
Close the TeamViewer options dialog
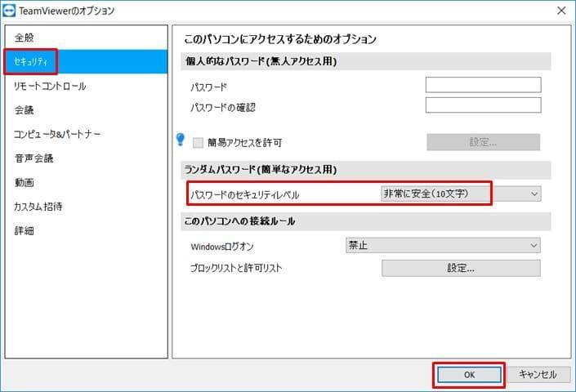pyautogui.click(x=561, y=11)
